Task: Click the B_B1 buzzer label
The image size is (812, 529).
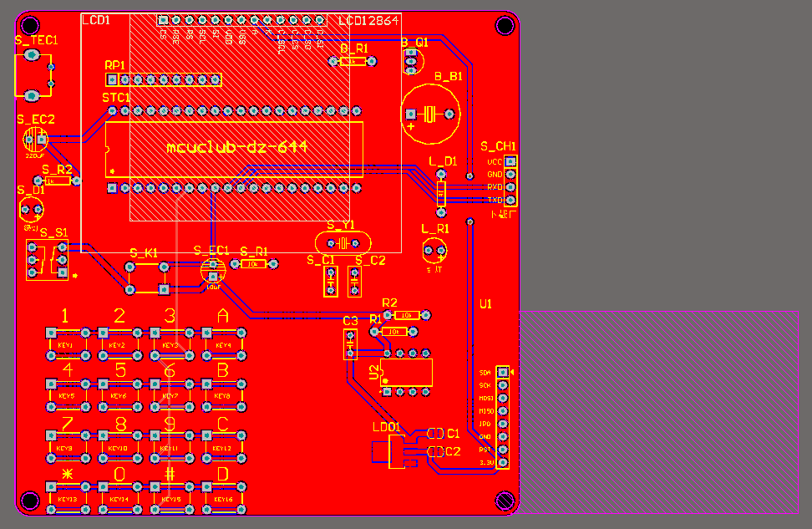Action: (x=448, y=77)
